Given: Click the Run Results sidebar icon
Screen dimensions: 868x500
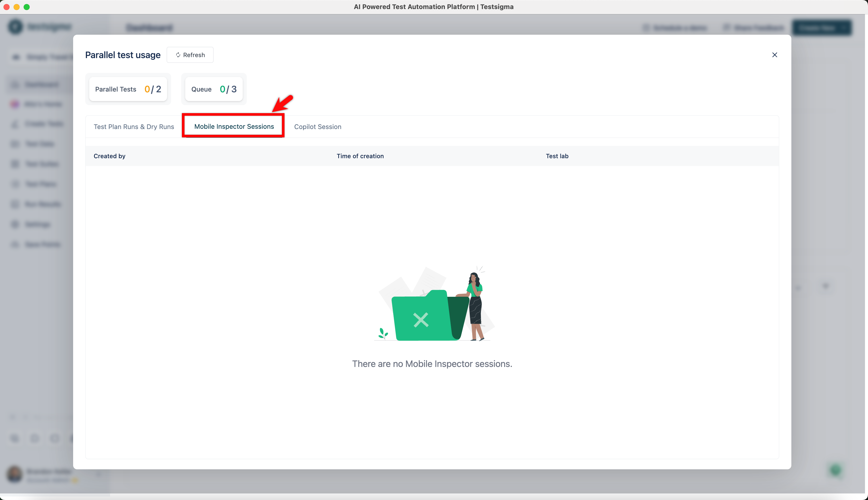Looking at the screenshot, I should point(15,204).
